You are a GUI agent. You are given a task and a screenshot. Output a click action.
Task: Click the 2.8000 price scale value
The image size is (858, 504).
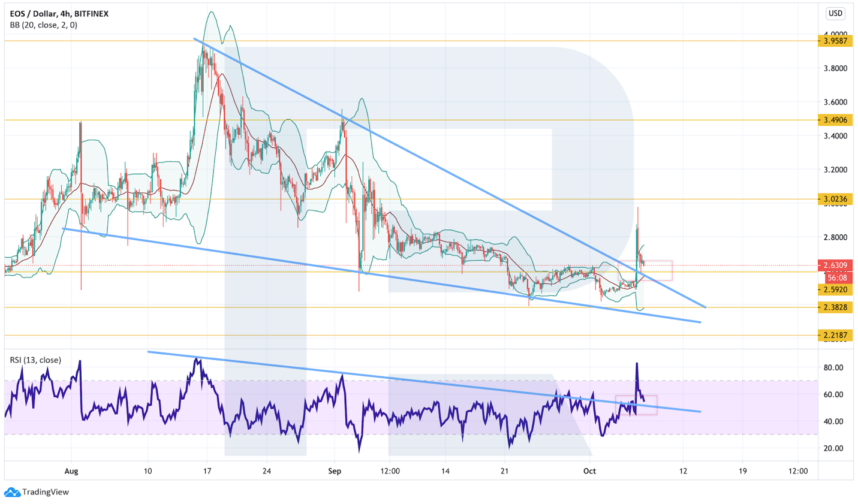coord(835,237)
